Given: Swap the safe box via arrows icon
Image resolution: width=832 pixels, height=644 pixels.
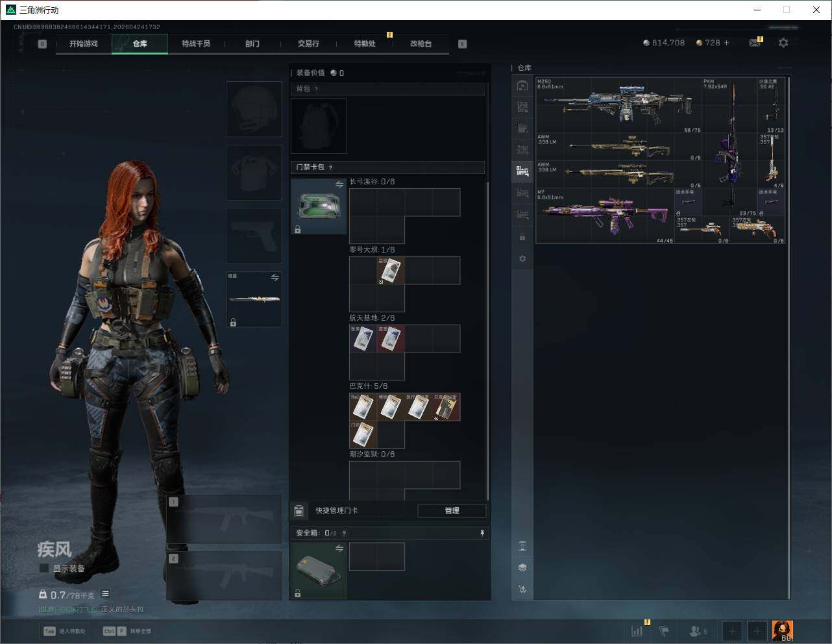Looking at the screenshot, I should (339, 549).
